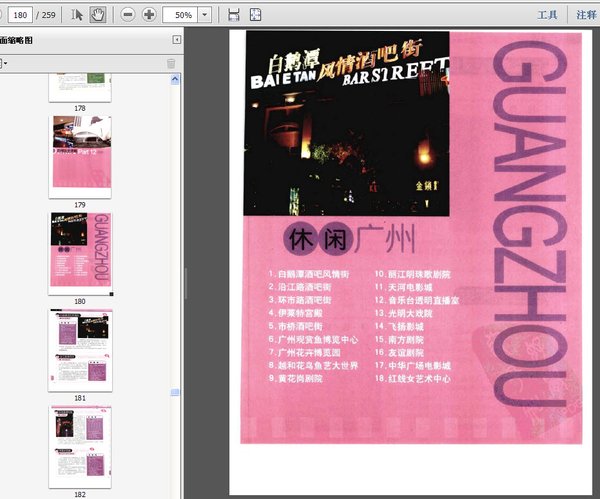Click the page number field showing 180
Image resolution: width=600 pixels, height=499 pixels.
pos(20,15)
